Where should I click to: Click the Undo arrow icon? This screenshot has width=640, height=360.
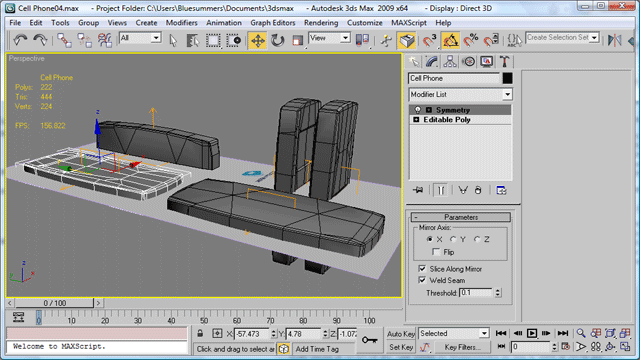coord(20,40)
